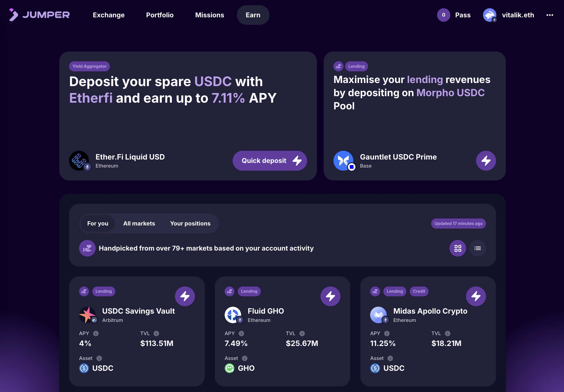Select the Earn navigation item

click(253, 15)
